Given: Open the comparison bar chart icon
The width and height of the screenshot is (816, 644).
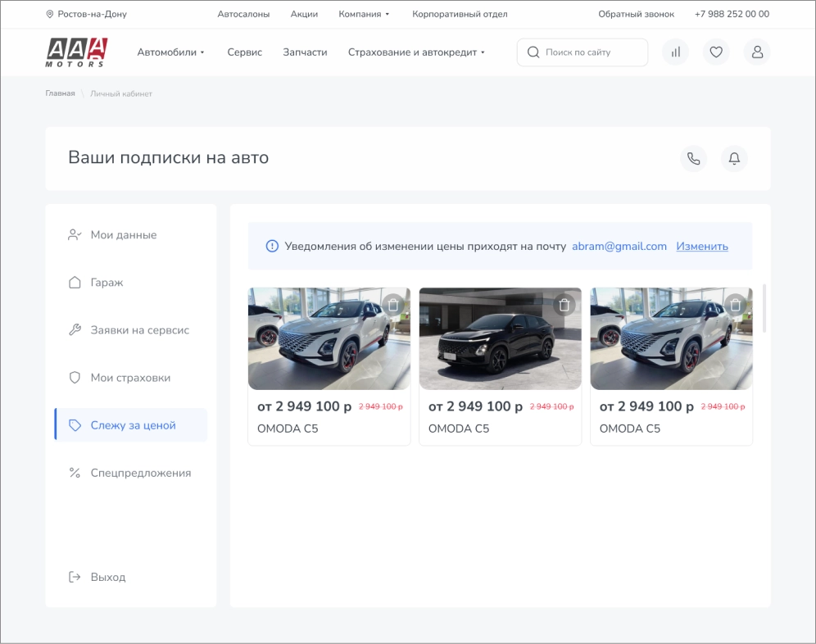Looking at the screenshot, I should [x=675, y=52].
